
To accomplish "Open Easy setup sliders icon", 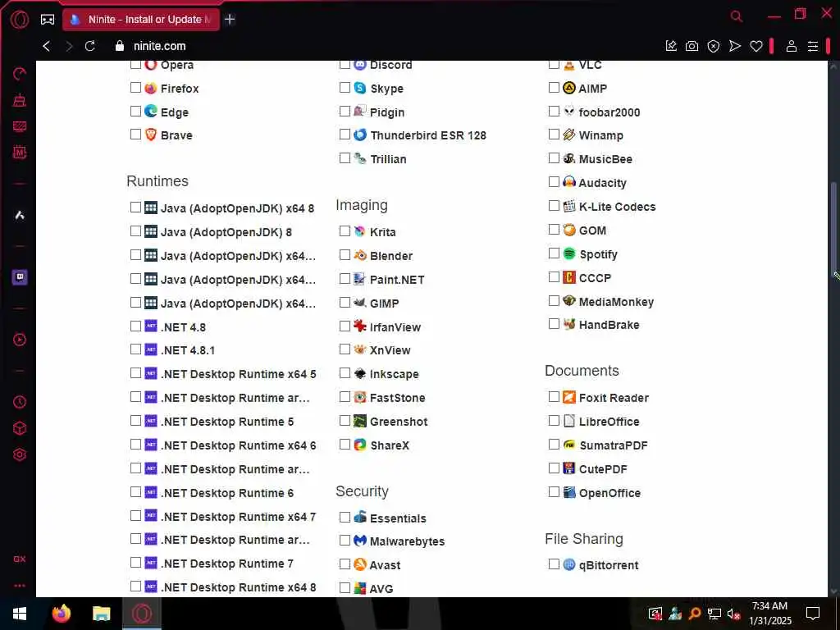I will pos(813,46).
